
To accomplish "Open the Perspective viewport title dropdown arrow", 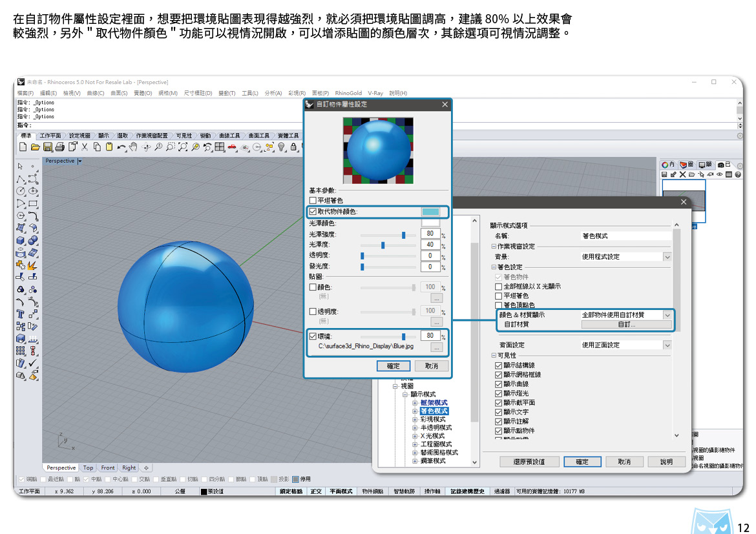I will 79,161.
